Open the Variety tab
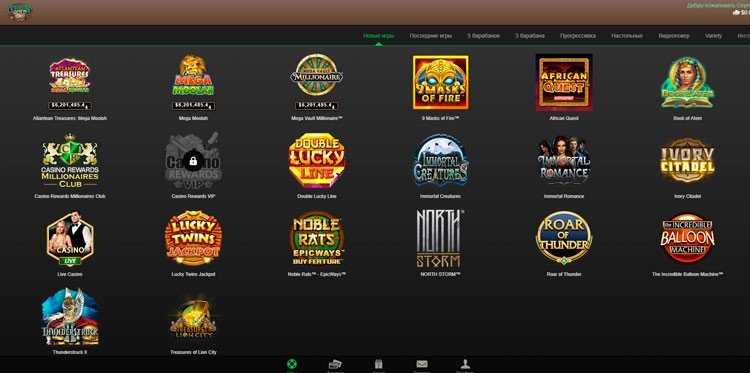 click(713, 36)
